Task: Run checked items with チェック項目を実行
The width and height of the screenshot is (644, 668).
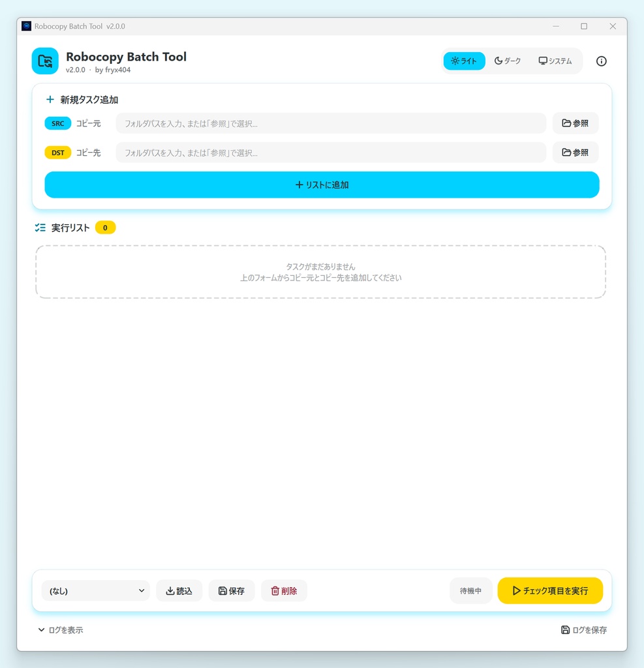Action: coord(550,591)
